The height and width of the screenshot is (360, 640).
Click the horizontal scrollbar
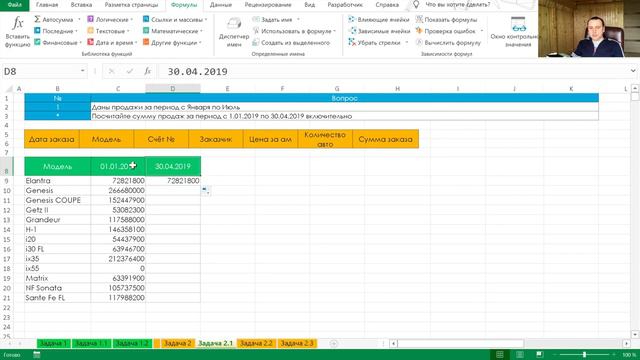[460, 344]
